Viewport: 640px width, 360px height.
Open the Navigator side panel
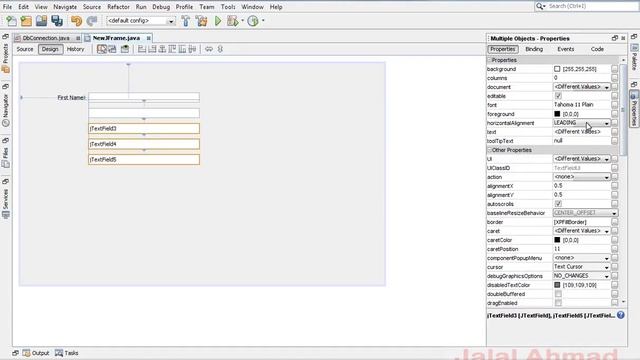5,109
